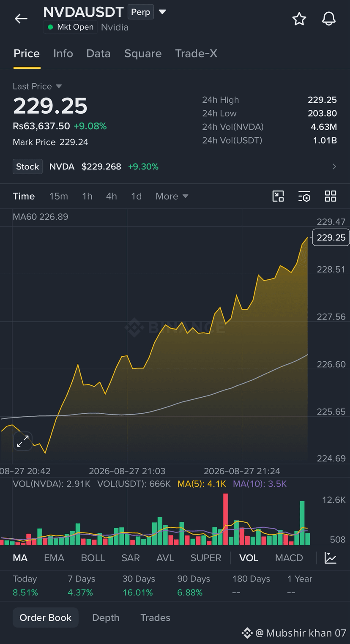350x644 pixels.
Task: Click the 24h Vol(NVDA) 4.63M value
Action: [x=324, y=127]
